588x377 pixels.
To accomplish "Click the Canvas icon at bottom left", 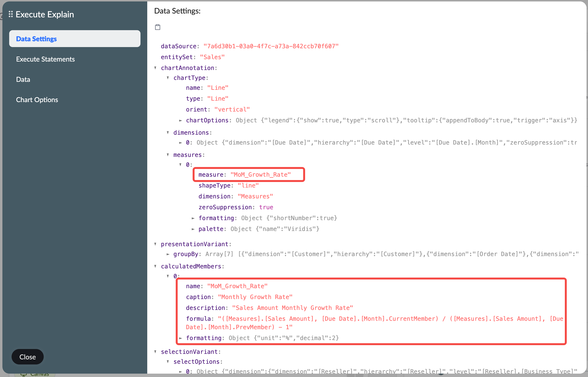I will point(24,374).
